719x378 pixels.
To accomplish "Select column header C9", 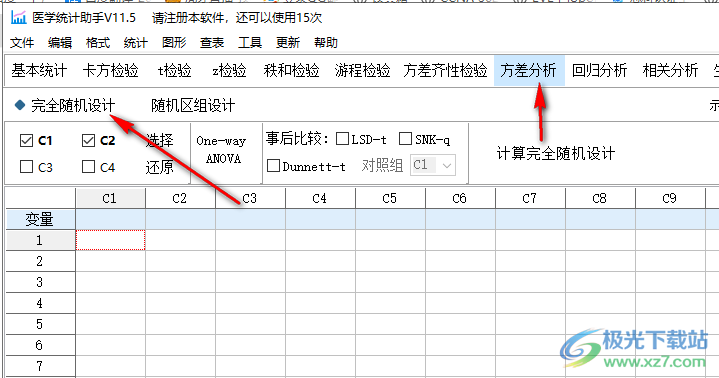I will (x=670, y=198).
